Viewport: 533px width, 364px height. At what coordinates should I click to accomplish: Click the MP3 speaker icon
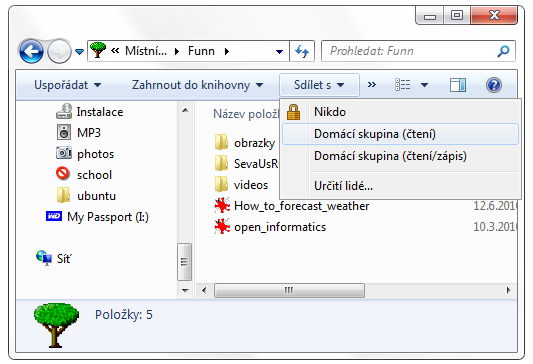[x=64, y=132]
